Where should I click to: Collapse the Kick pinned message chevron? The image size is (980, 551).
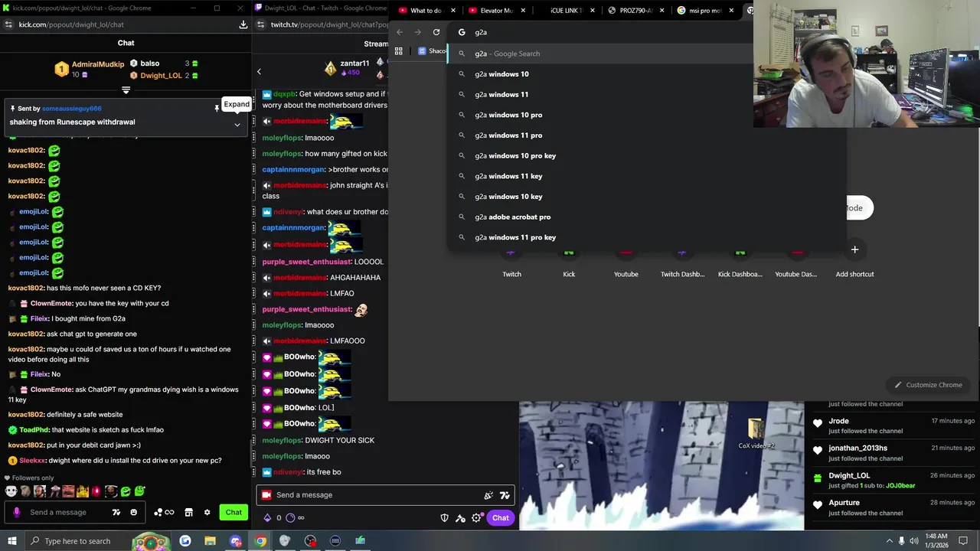237,124
